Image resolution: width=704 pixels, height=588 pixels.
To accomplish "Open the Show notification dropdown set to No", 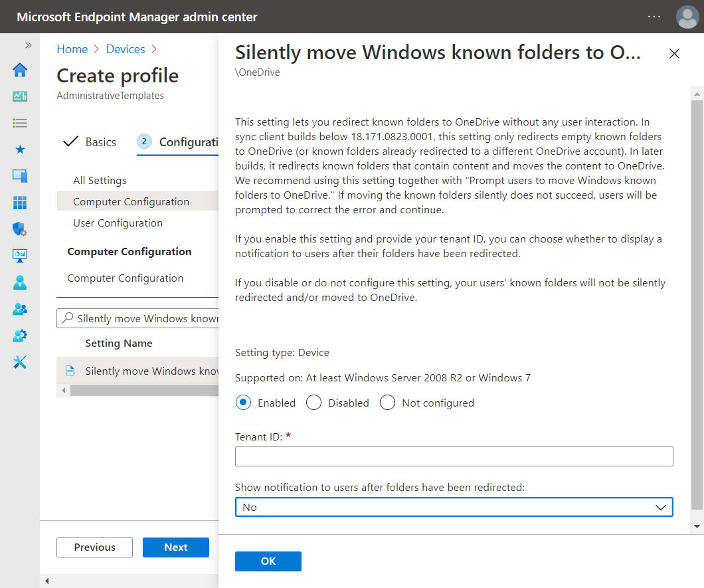I will click(454, 507).
